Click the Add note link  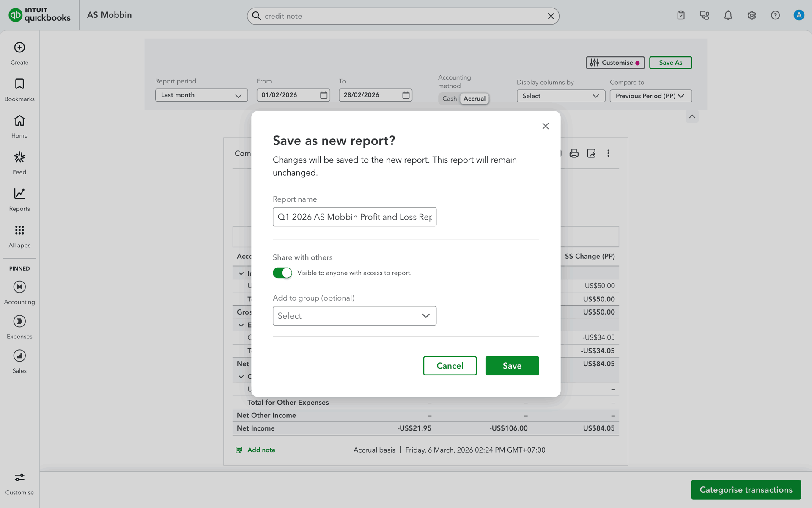click(x=255, y=450)
